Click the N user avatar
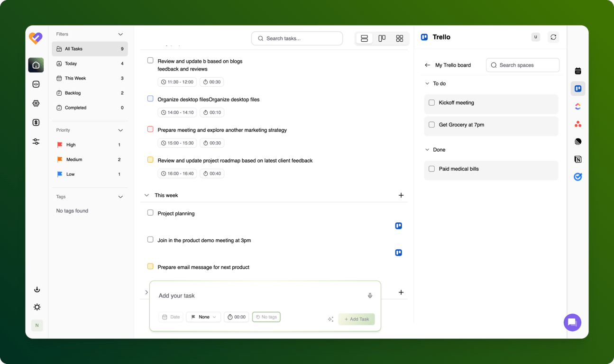The image size is (614, 364). tap(37, 325)
